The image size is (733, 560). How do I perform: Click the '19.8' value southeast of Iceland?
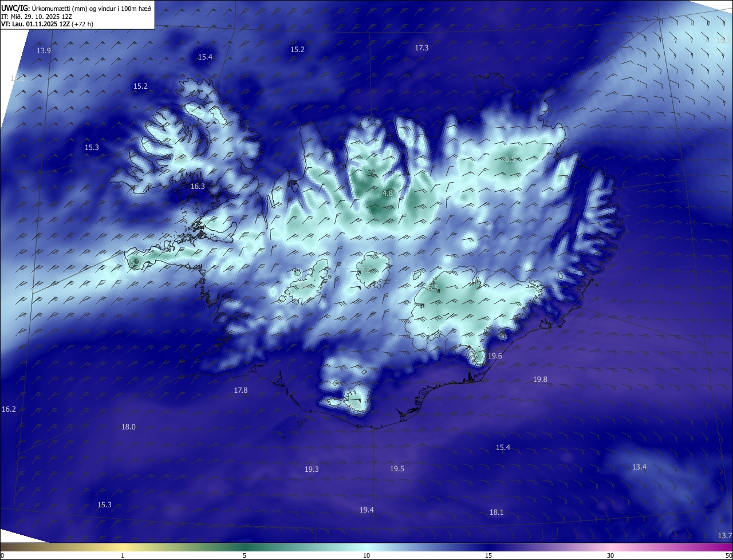click(540, 380)
